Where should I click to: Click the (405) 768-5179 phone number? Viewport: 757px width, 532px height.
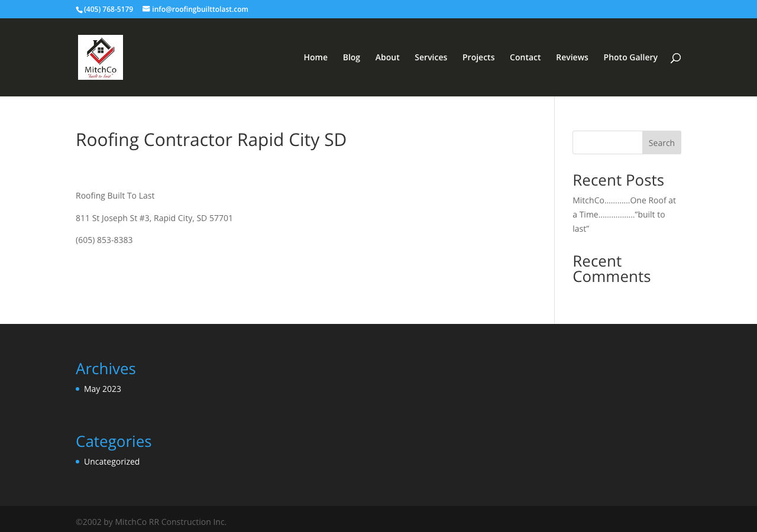pyautogui.click(x=108, y=9)
